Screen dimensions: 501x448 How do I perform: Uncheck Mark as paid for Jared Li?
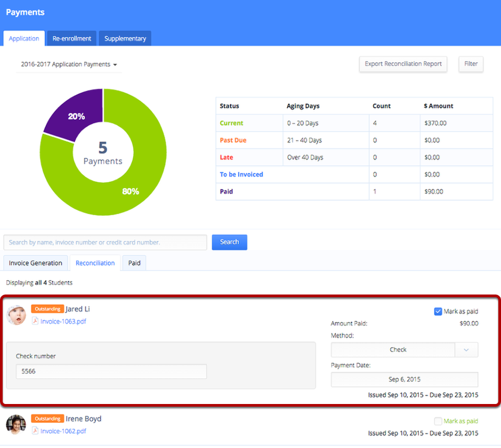point(438,311)
